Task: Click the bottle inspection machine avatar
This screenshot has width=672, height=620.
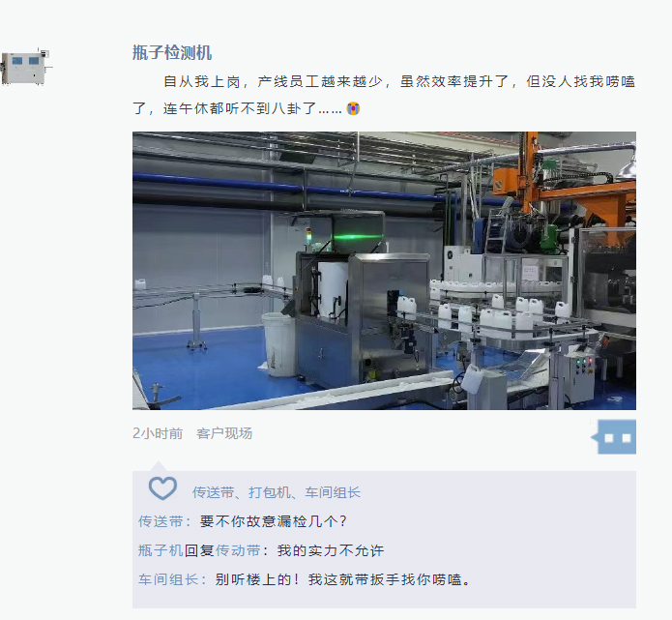Action: [26, 67]
